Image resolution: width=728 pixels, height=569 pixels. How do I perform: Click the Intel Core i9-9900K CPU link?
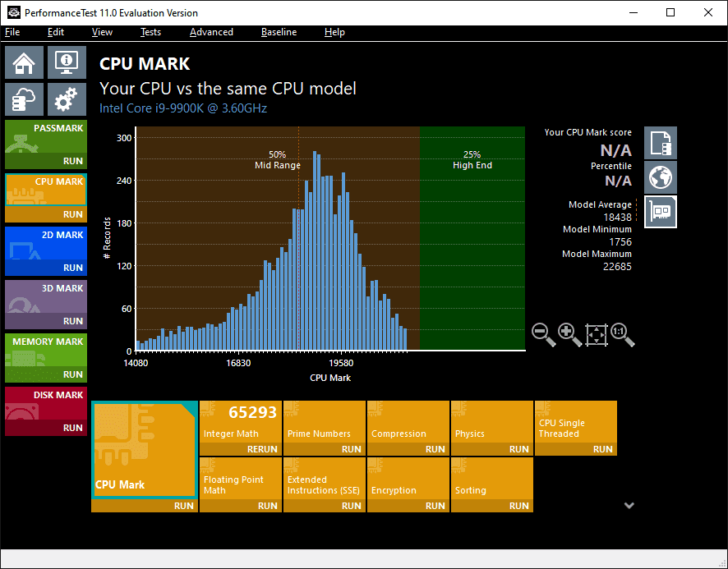(x=183, y=108)
